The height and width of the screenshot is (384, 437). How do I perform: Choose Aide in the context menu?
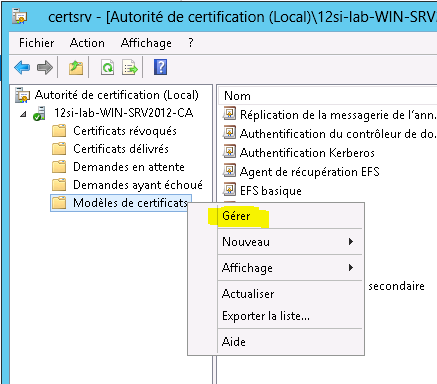290,342
